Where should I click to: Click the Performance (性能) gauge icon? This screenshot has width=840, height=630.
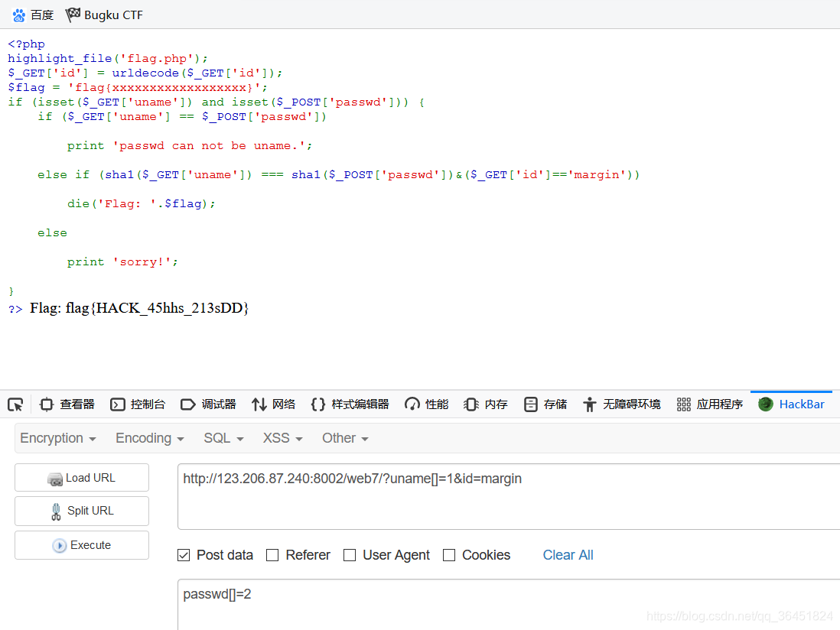click(x=412, y=404)
